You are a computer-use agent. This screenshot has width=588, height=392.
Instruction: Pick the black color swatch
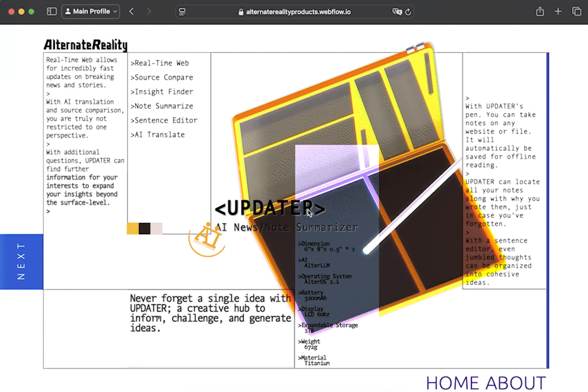145,228
